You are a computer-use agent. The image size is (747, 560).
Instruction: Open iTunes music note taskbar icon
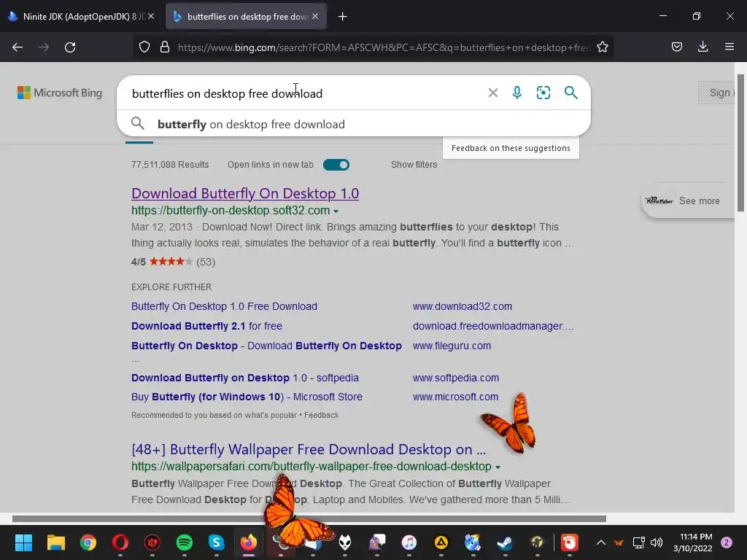[409, 542]
